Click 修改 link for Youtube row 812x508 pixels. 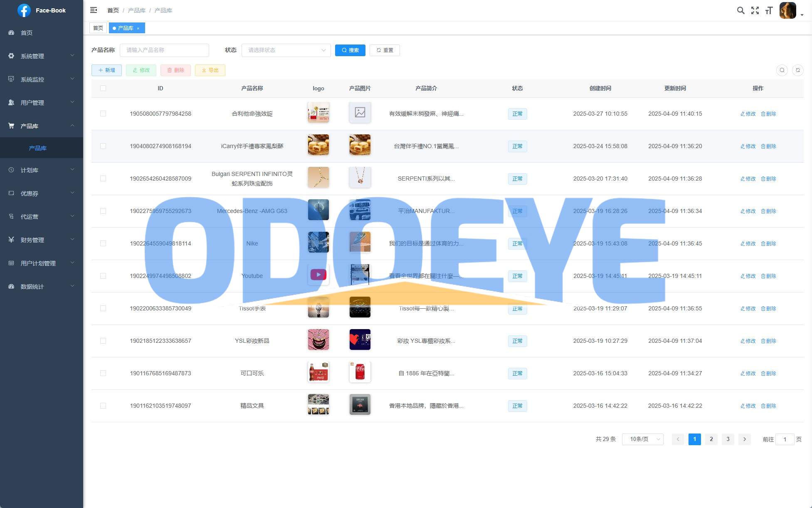748,276
